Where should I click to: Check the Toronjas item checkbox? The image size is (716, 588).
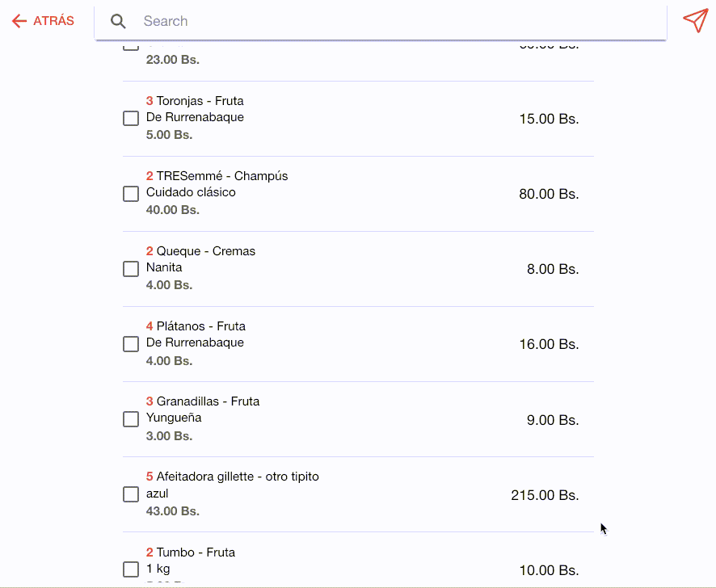pyautogui.click(x=131, y=119)
